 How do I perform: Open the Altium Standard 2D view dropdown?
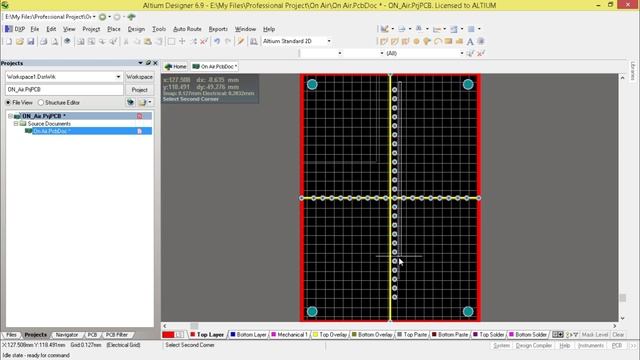tap(329, 41)
